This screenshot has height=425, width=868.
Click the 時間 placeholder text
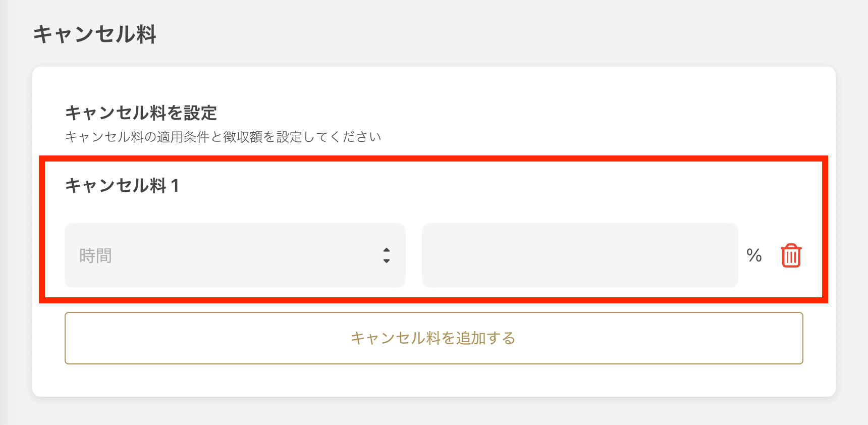point(95,256)
